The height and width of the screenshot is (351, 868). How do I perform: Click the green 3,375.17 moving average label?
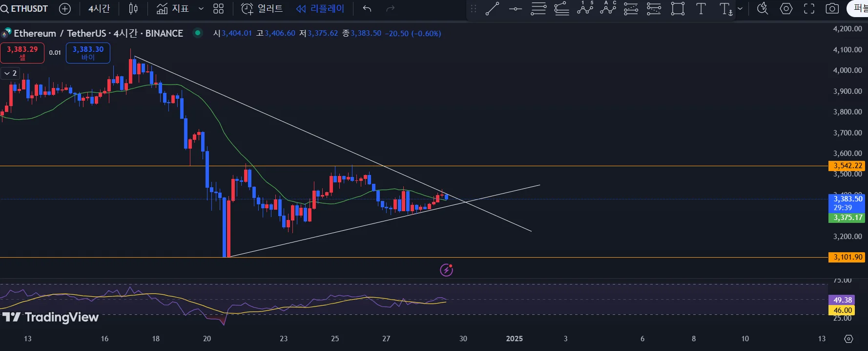[x=847, y=218]
